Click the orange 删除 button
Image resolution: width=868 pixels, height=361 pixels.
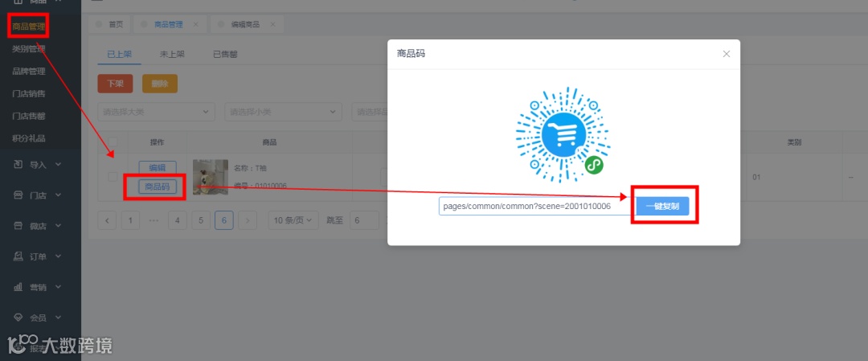[x=160, y=84]
